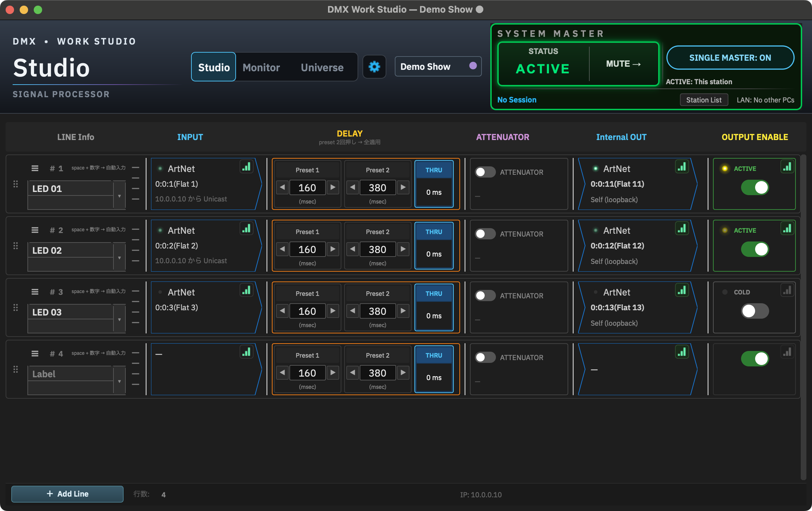Open the Demo Show selector
This screenshot has width=812, height=511.
coord(438,66)
